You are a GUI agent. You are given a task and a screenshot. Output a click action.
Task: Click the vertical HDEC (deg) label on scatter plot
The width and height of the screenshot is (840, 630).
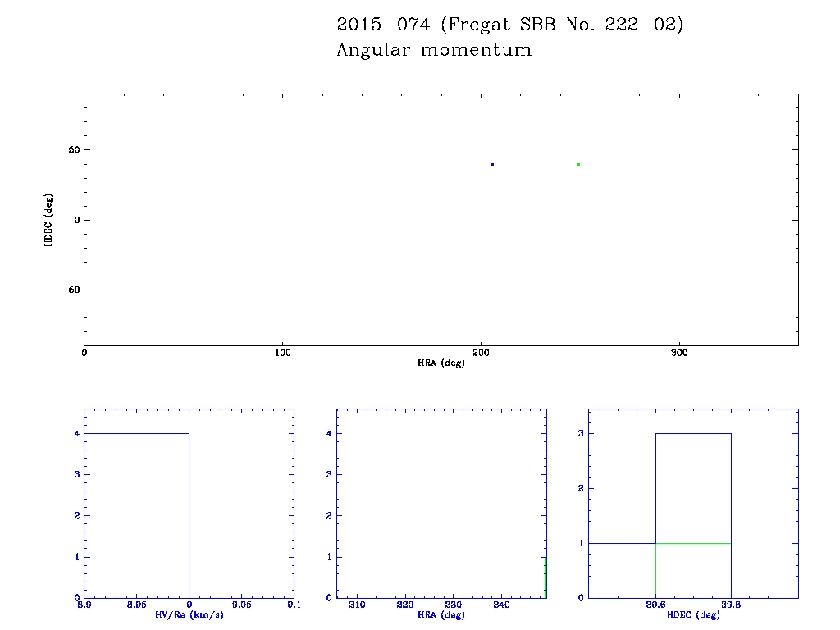[49, 220]
